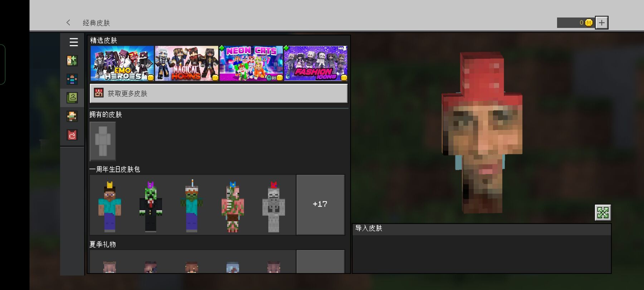644x290 pixels.
Task: Choose the Creeper in suit birthday skin
Action: [151, 206]
